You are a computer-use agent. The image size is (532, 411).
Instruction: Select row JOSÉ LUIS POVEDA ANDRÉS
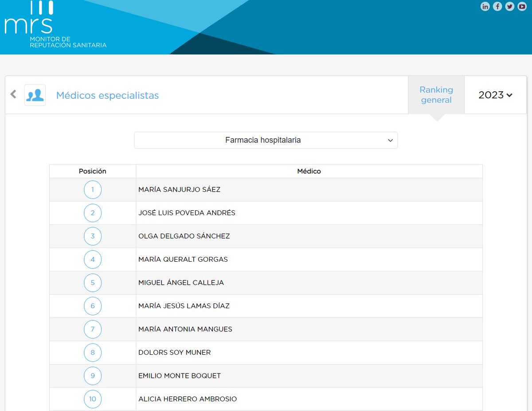(x=266, y=213)
